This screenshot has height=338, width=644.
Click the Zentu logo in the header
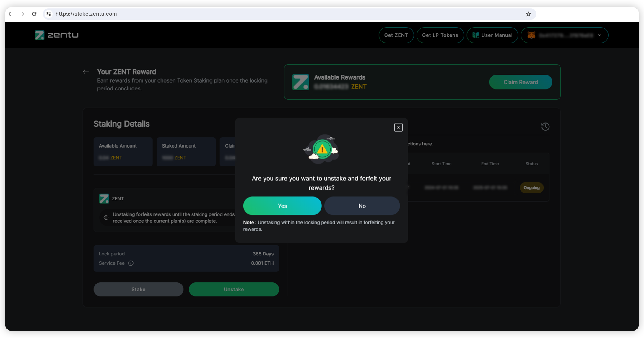(57, 35)
